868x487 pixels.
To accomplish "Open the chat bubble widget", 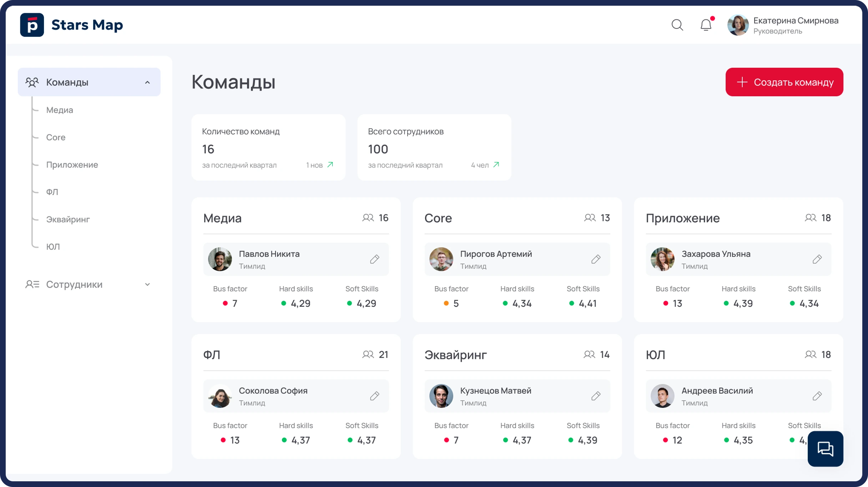I will (x=825, y=448).
